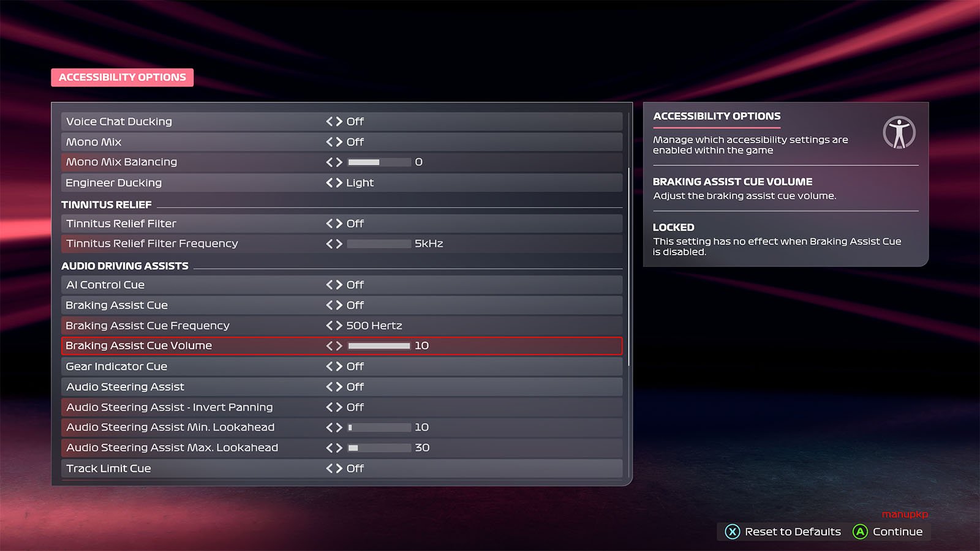The width and height of the screenshot is (980, 551).
Task: Adjust Braking Assist Cue Volume slider
Action: (379, 346)
